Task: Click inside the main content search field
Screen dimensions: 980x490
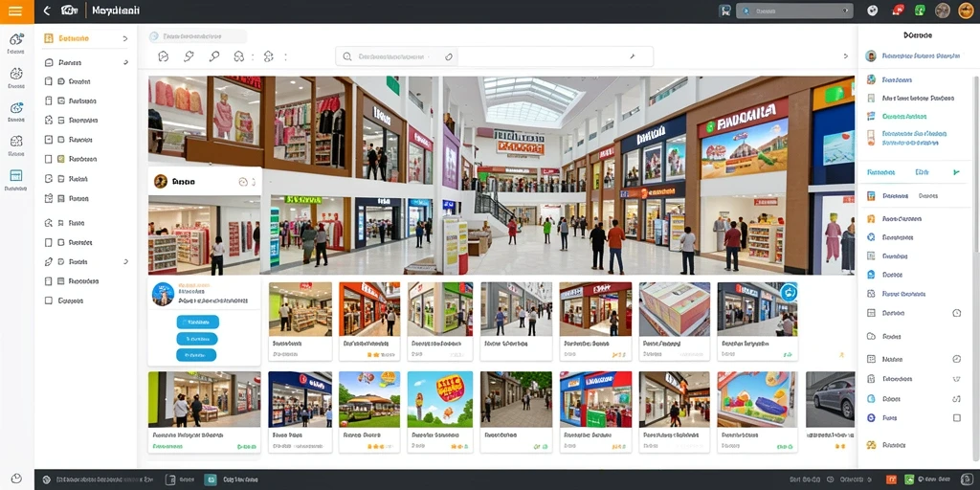Action: tap(494, 56)
